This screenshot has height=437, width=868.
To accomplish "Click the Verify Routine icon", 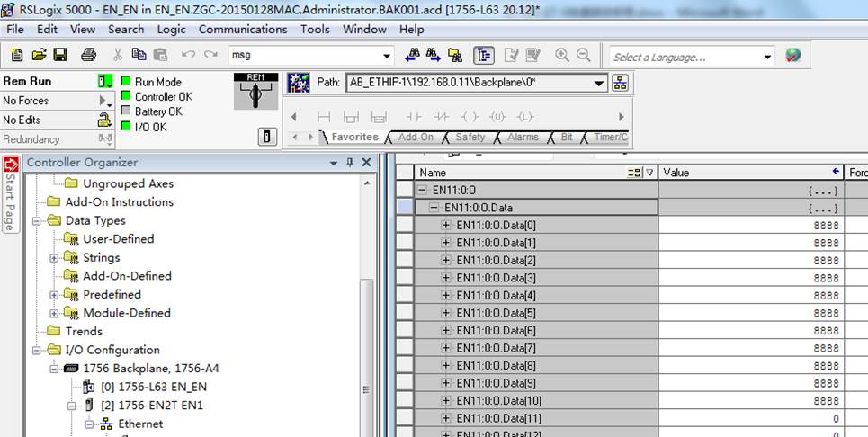I will [512, 55].
